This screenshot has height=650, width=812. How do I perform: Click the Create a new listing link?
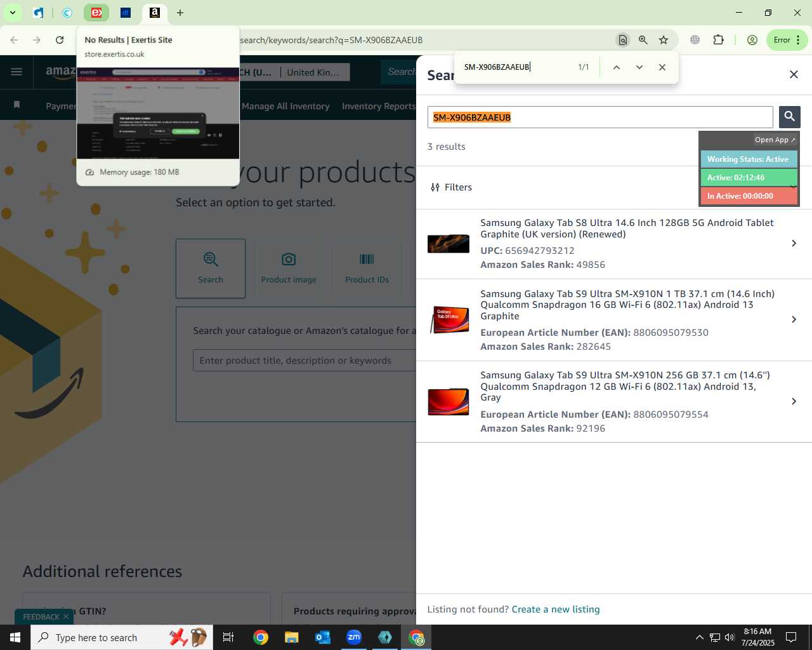tap(556, 609)
